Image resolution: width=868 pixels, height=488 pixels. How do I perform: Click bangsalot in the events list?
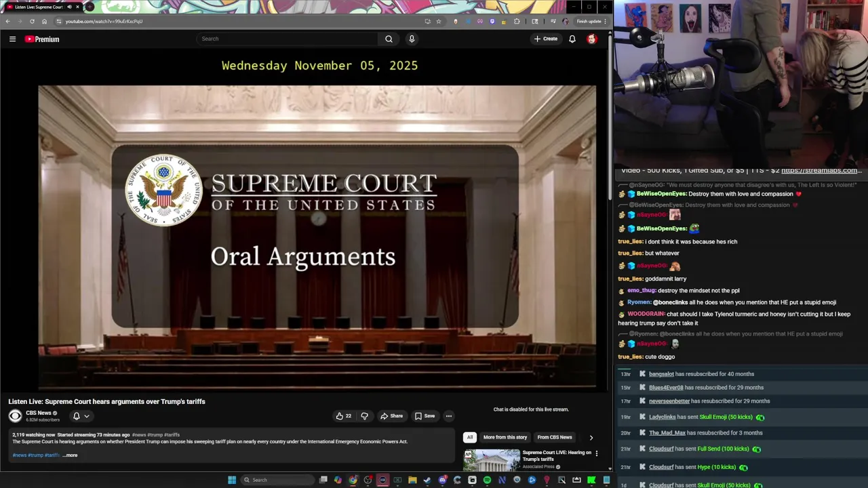[661, 374]
